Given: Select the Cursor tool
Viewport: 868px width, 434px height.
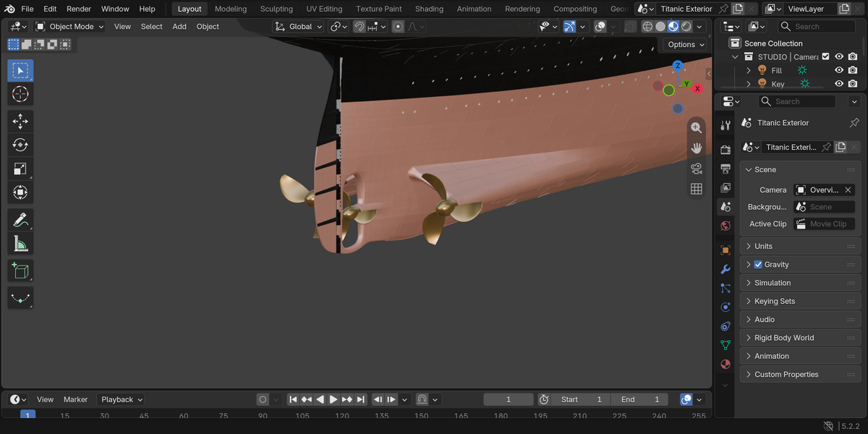Looking at the screenshot, I should [x=20, y=94].
